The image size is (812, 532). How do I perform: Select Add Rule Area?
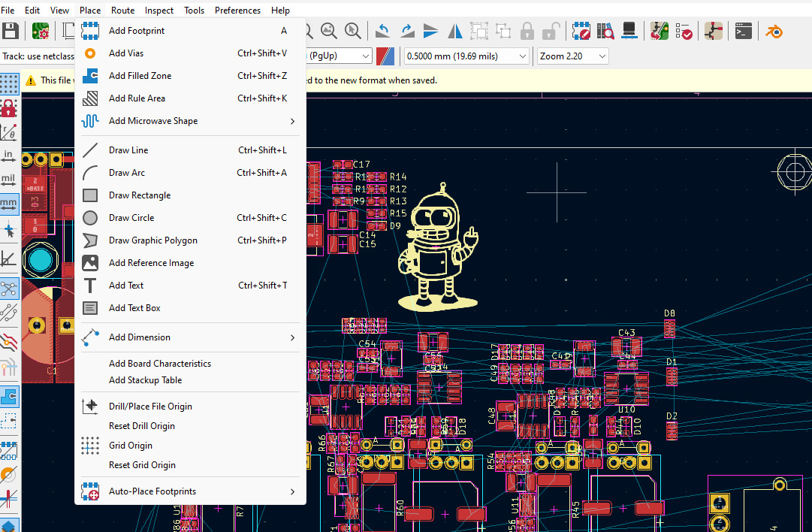190,98
